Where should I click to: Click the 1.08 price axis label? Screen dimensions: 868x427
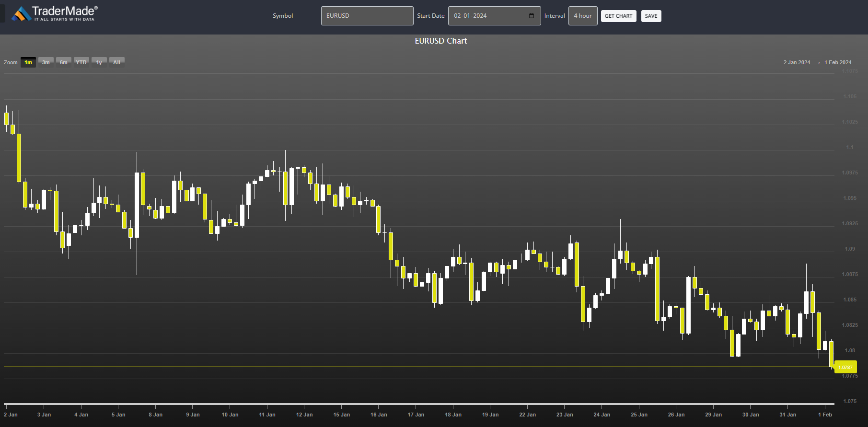[850, 350]
